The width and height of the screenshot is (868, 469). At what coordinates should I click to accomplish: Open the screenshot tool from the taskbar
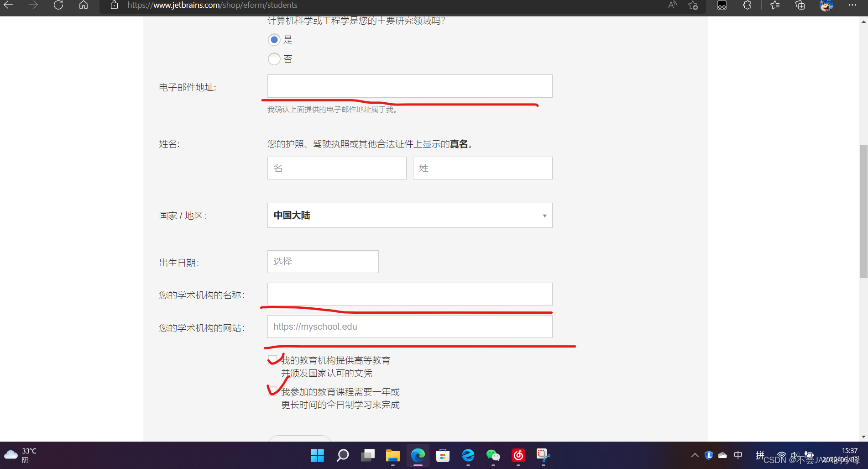pos(543,455)
